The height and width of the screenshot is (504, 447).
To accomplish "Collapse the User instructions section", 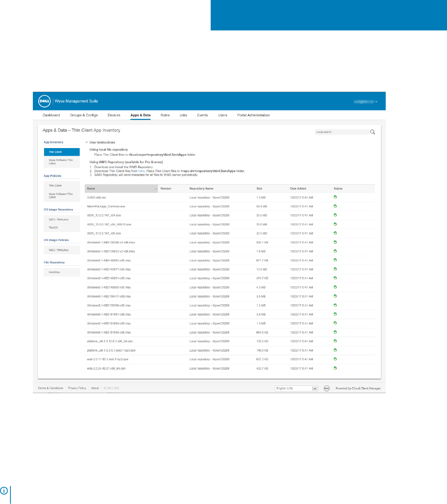I will click(87, 143).
